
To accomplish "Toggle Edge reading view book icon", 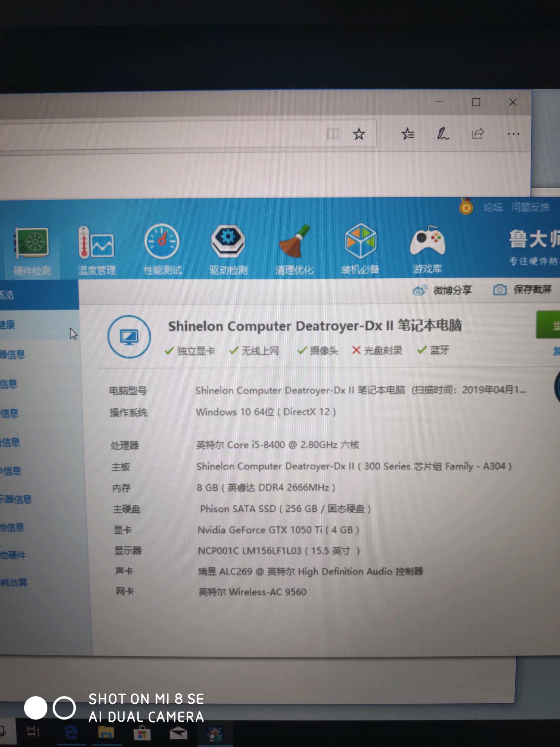I will click(x=333, y=134).
